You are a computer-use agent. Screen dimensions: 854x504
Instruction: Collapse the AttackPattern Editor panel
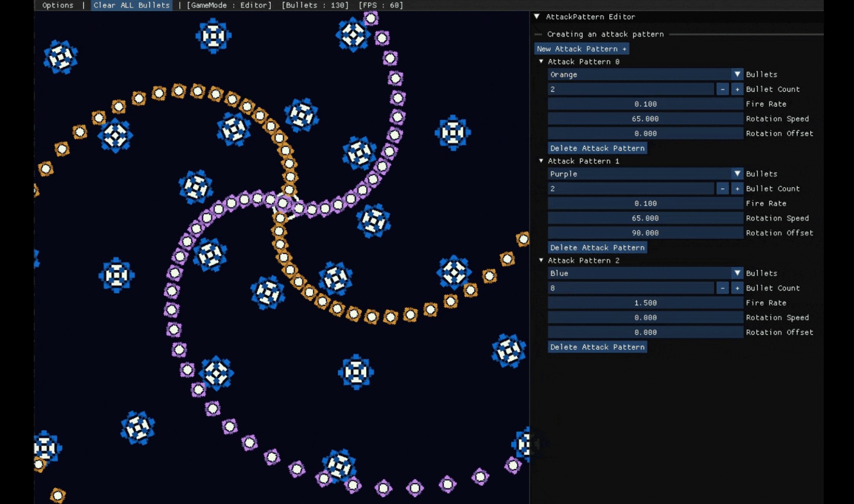pos(537,17)
